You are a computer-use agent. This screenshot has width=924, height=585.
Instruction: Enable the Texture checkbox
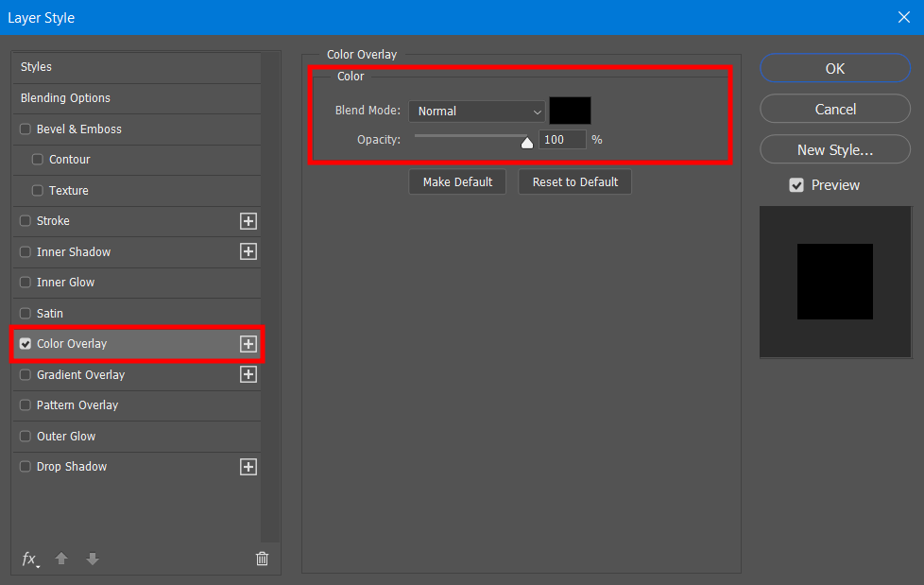point(38,190)
